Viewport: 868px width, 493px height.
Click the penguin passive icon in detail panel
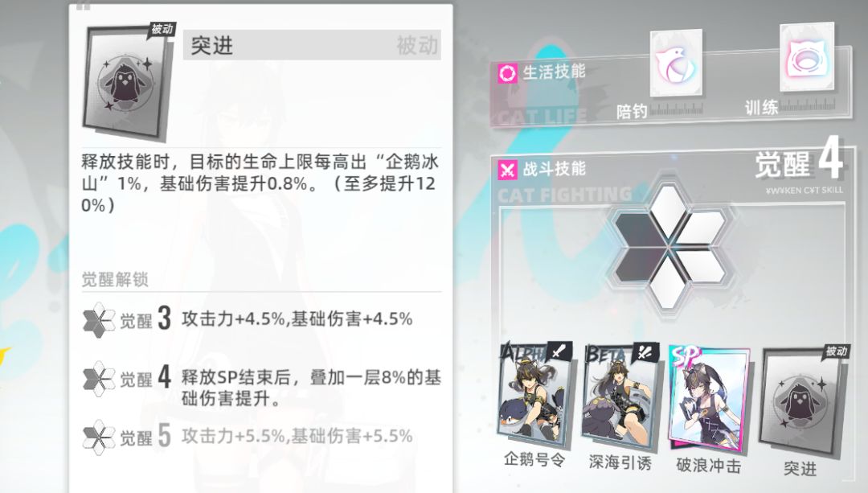[x=127, y=82]
